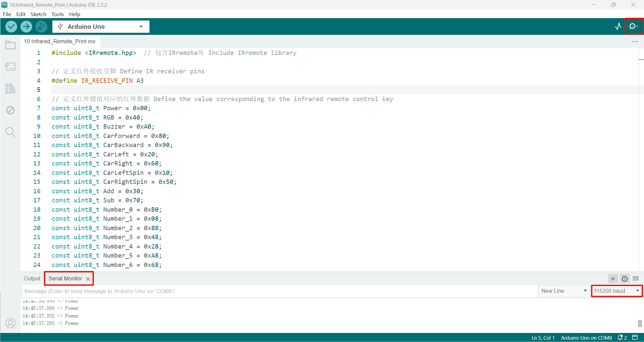This screenshot has height=342, width=644.
Task: Click line number 24 in the gutter
Action: [37, 265]
